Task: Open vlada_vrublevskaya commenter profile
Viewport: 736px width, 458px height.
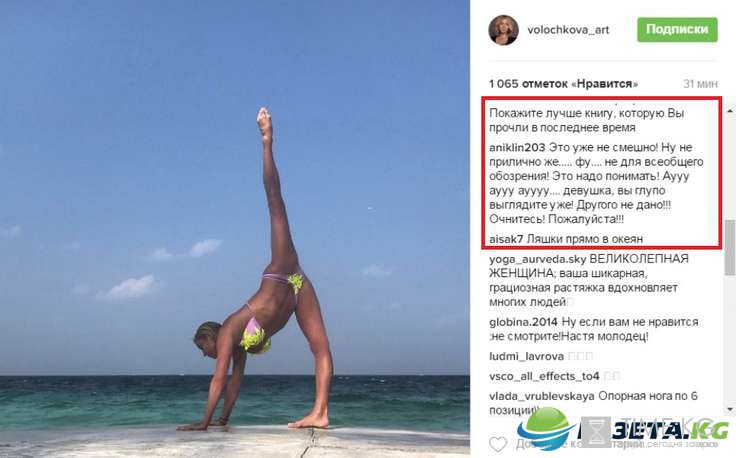Action: 542,396
